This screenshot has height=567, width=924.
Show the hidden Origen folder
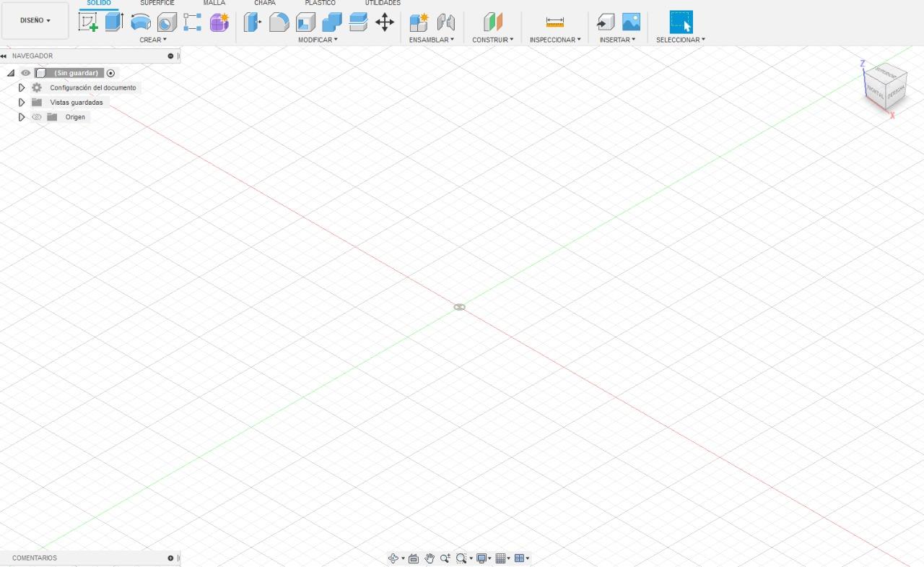[37, 117]
